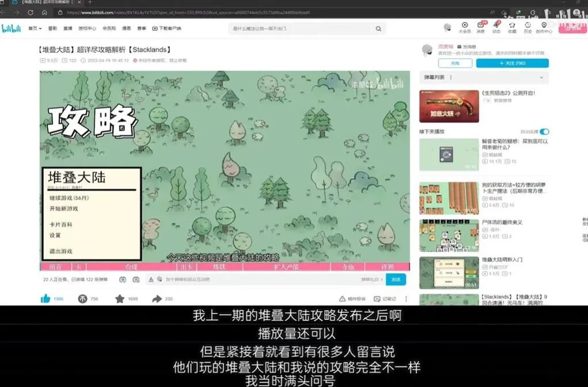The image size is (588, 387).
Task: Click 发消息 next to uploader name
Action: coord(467,47)
